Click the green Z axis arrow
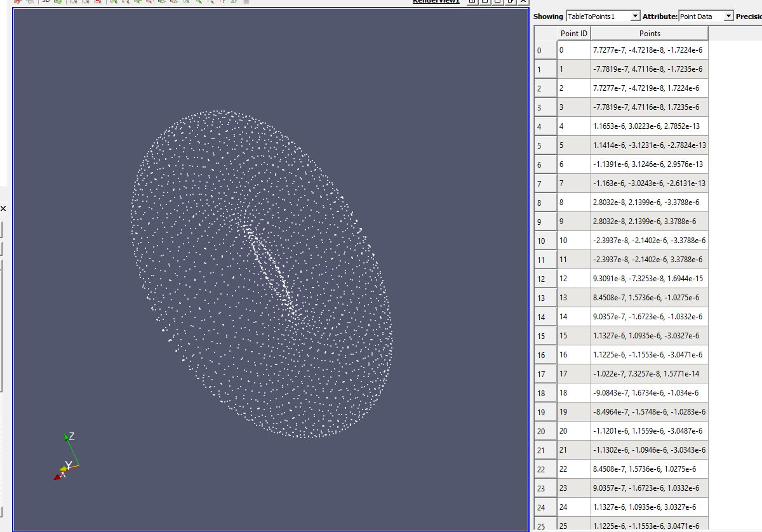The image size is (762, 532). coord(67,437)
